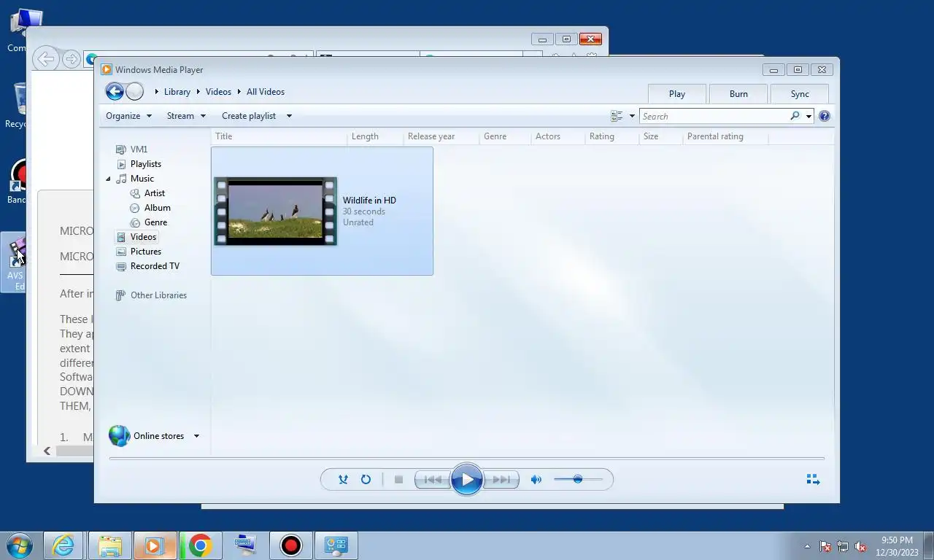934x560 pixels.
Task: Open the Organize menu
Action: click(x=128, y=116)
